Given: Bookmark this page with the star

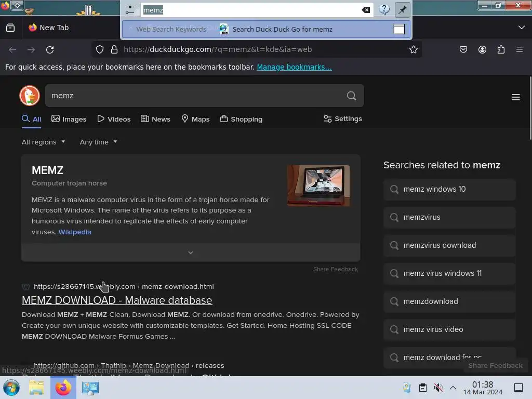Looking at the screenshot, I should (413, 49).
